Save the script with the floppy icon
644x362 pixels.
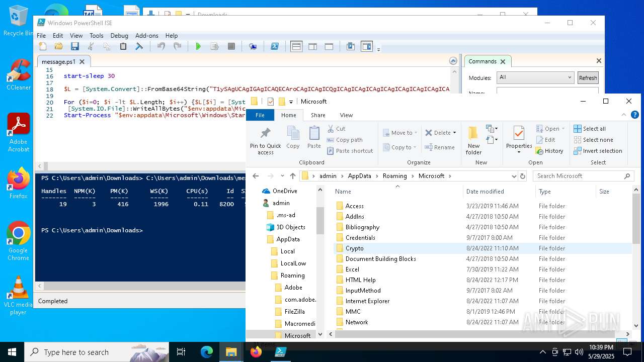pyautogui.click(x=75, y=46)
